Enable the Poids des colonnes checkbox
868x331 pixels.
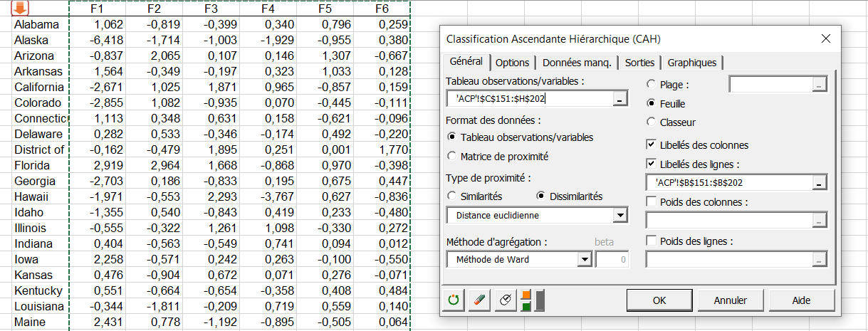tap(651, 202)
